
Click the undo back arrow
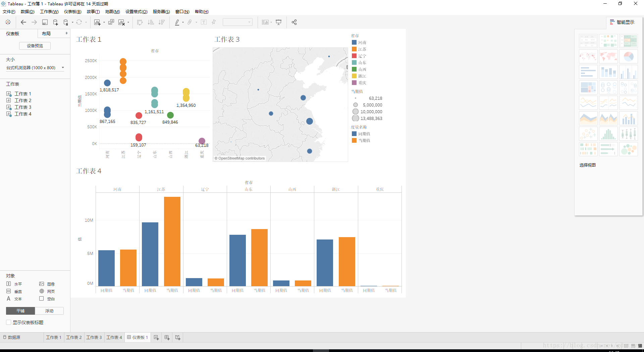(23, 22)
